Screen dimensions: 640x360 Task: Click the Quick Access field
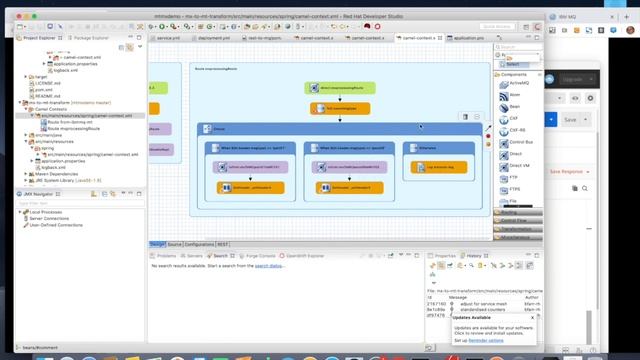[497, 27]
